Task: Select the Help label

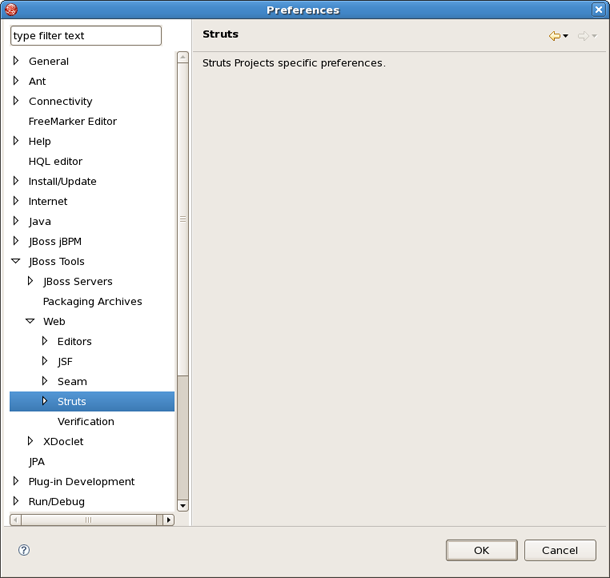Action: coord(40,142)
